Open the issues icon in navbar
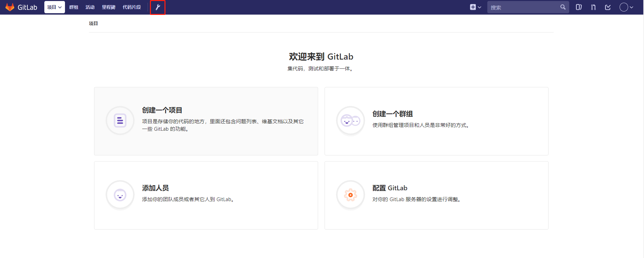Viewport: 644px width, 258px height. [x=579, y=7]
